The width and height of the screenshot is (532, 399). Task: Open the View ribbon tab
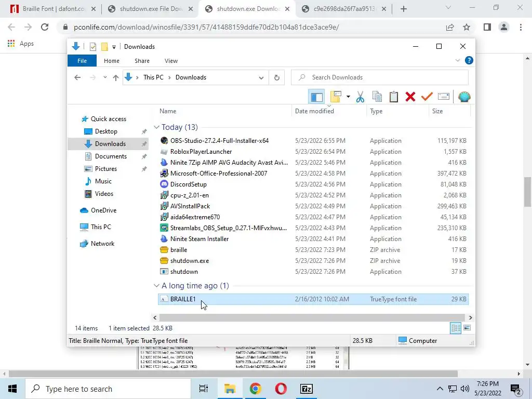171,61
